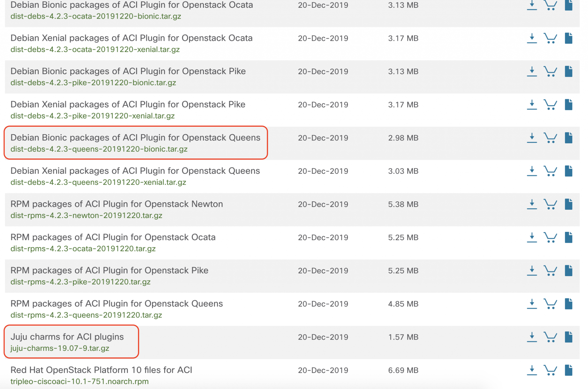The width and height of the screenshot is (588, 389).
Task: Add Debian Xenial Queens package to cart
Action: coord(550,171)
